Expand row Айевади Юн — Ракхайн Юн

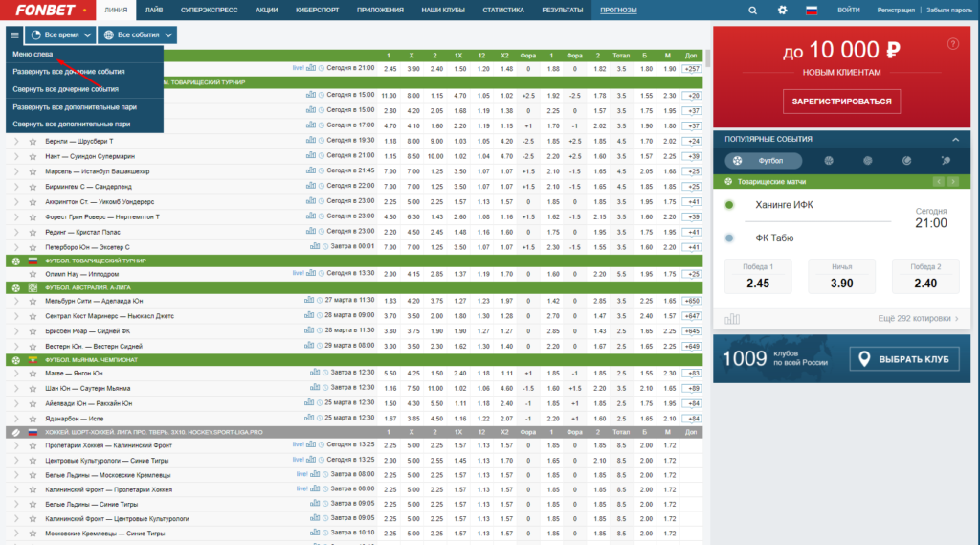tap(16, 403)
